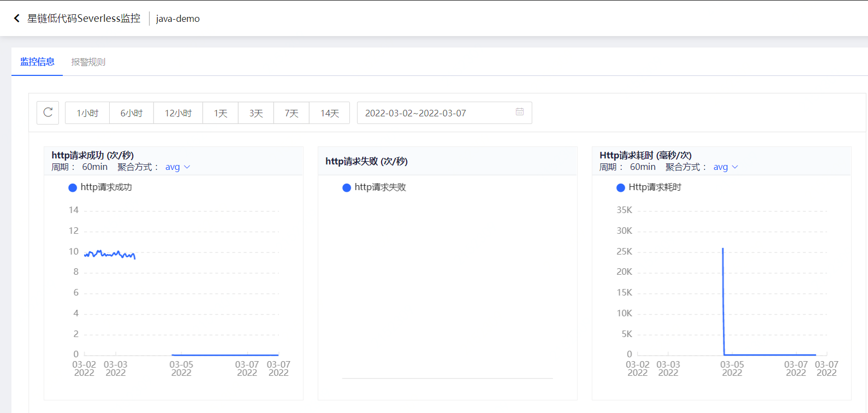Choose the 1天 time range
The height and width of the screenshot is (413, 868).
(x=221, y=113)
